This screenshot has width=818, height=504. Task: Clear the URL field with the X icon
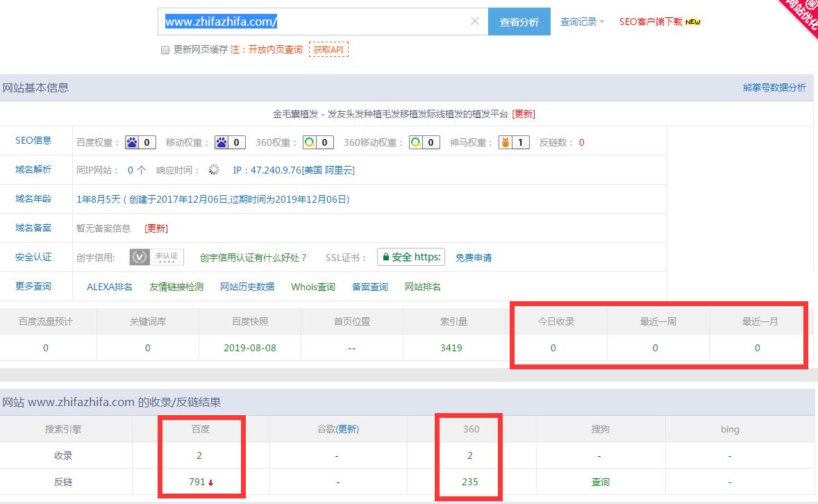point(475,22)
